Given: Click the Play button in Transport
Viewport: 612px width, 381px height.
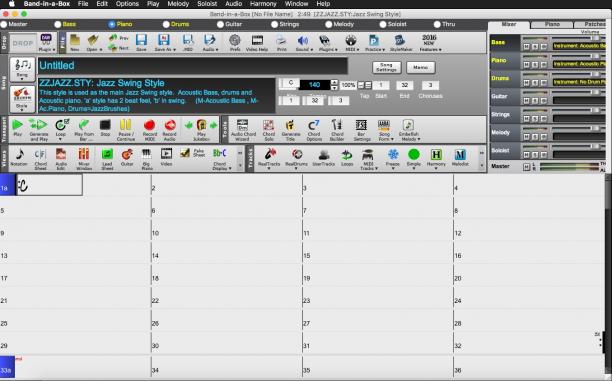Looking at the screenshot, I should coord(17,128).
